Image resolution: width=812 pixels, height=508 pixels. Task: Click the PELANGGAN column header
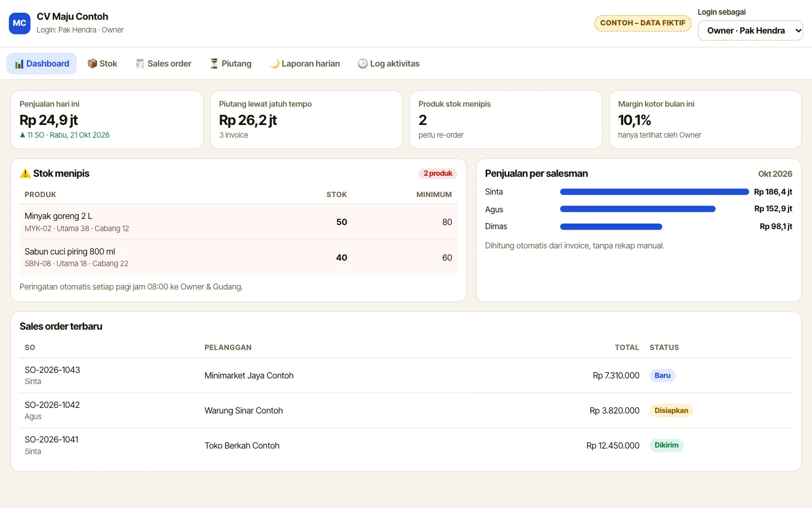click(x=228, y=347)
